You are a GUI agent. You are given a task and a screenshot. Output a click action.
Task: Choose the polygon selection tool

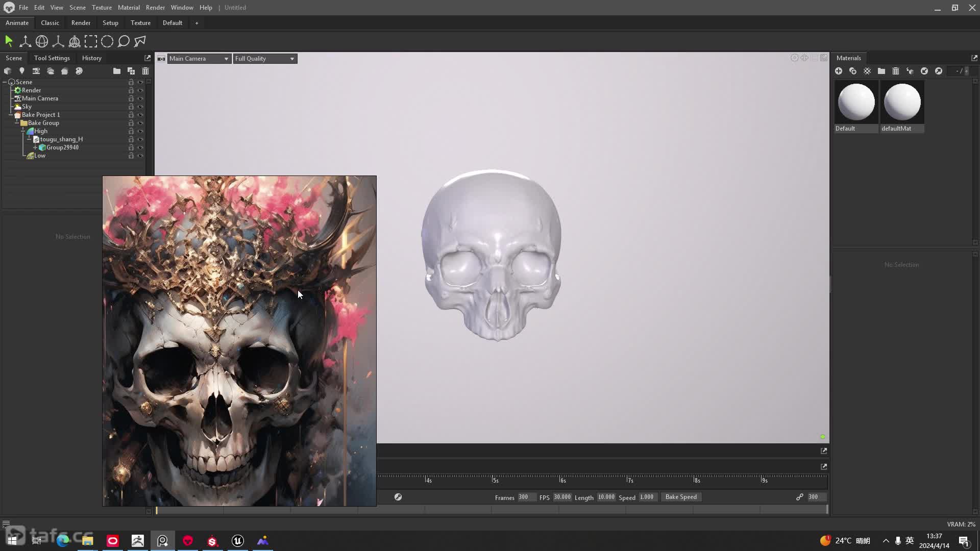pyautogui.click(x=140, y=41)
